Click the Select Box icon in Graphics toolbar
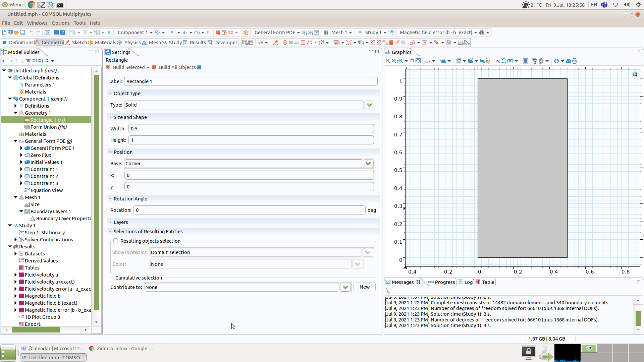 [x=483, y=61]
